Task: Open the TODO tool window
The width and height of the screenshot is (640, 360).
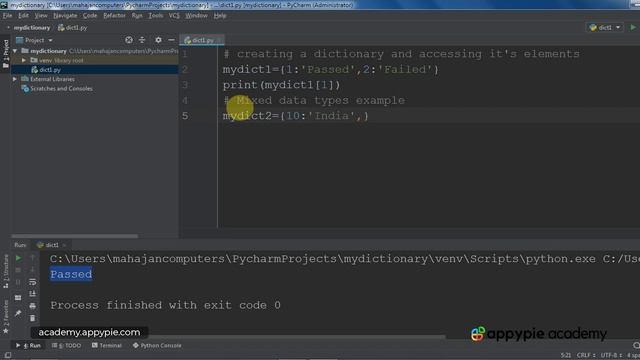Action: pyautogui.click(x=67, y=345)
